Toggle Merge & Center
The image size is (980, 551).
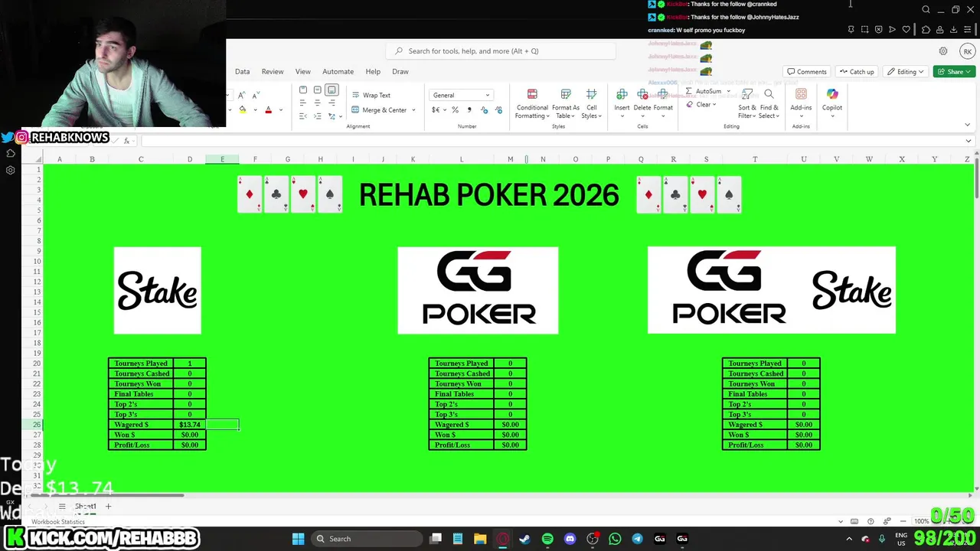click(379, 110)
